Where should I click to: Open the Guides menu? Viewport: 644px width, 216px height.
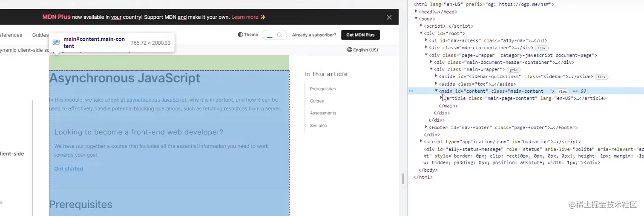point(40,35)
